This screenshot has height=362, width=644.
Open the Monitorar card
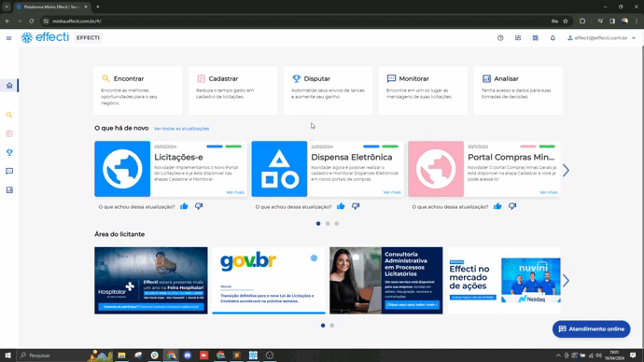tap(423, 90)
